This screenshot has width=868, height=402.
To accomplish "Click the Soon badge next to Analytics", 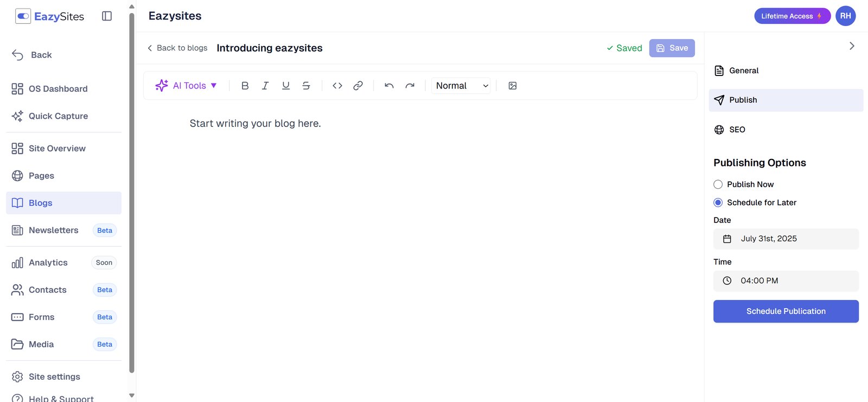I will coord(104,263).
